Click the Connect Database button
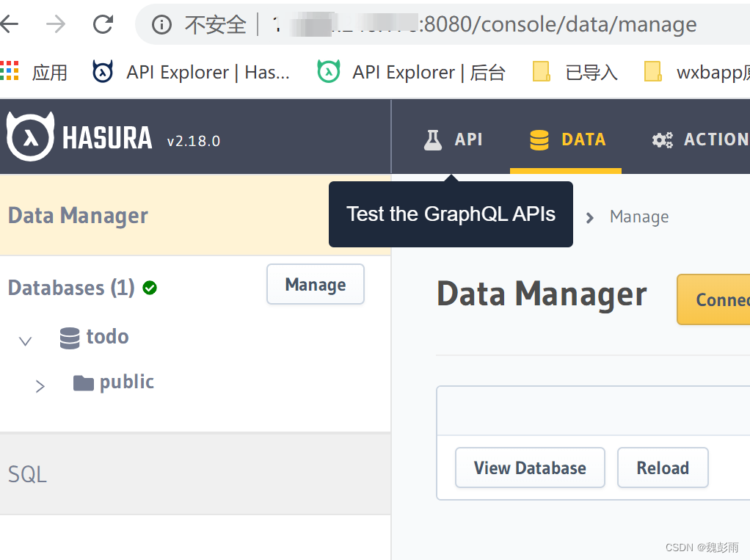Image resolution: width=750 pixels, height=560 pixels. tap(713, 300)
